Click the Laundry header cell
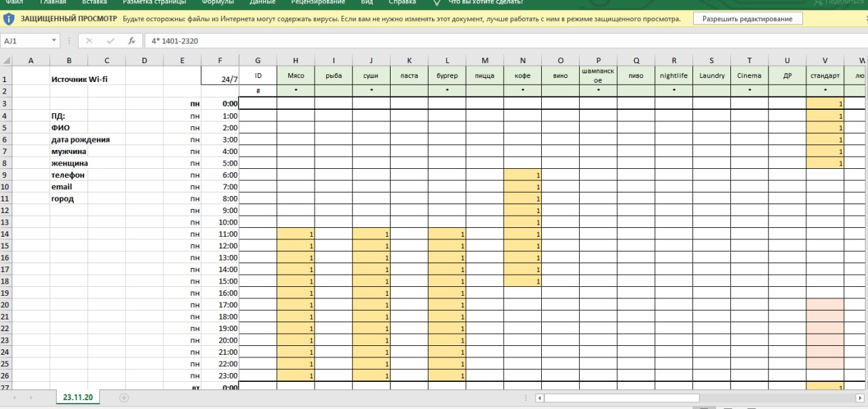 711,75
